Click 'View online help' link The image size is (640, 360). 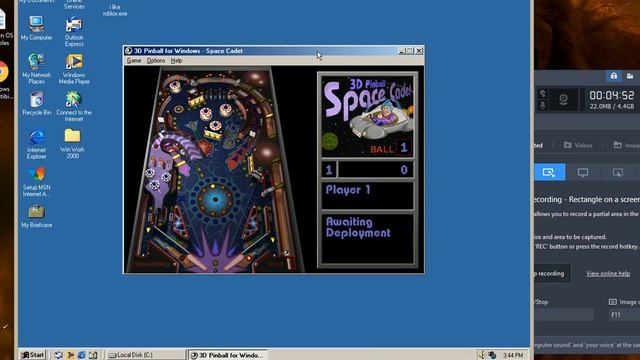608,273
